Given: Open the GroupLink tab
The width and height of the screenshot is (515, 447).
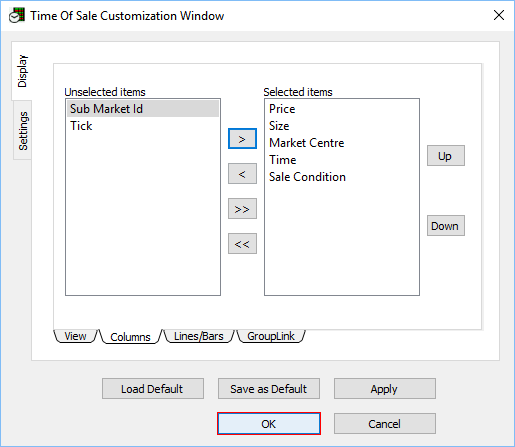Looking at the screenshot, I should 271,336.
